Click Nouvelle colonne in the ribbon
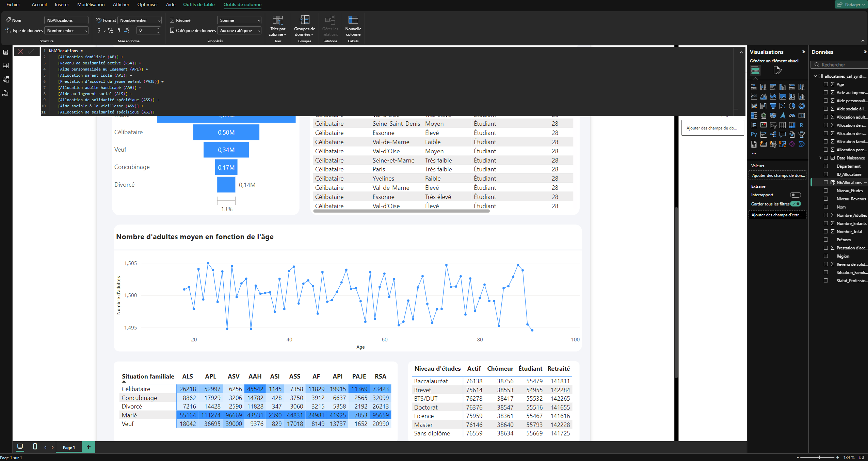The height and width of the screenshot is (461, 868). [x=353, y=26]
